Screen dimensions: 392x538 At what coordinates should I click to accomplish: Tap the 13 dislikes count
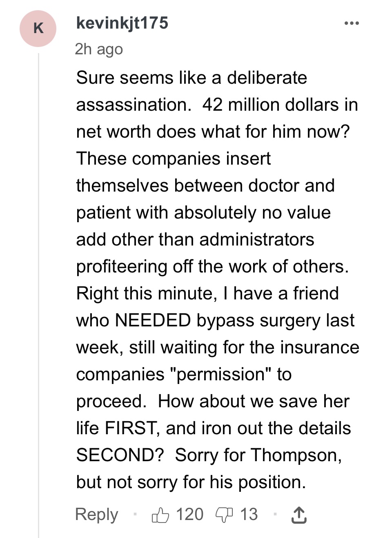(x=249, y=514)
